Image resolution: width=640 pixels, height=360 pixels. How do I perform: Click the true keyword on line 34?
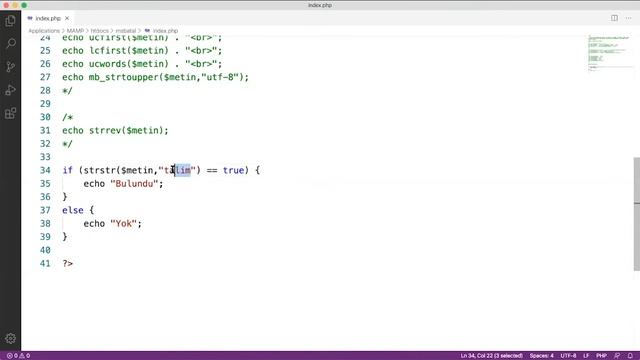[233, 170]
